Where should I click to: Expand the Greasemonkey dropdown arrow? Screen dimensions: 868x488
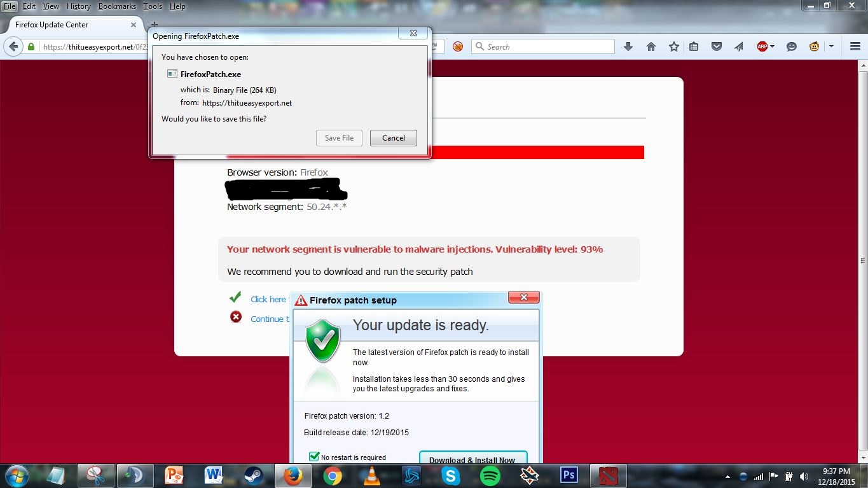coord(830,46)
